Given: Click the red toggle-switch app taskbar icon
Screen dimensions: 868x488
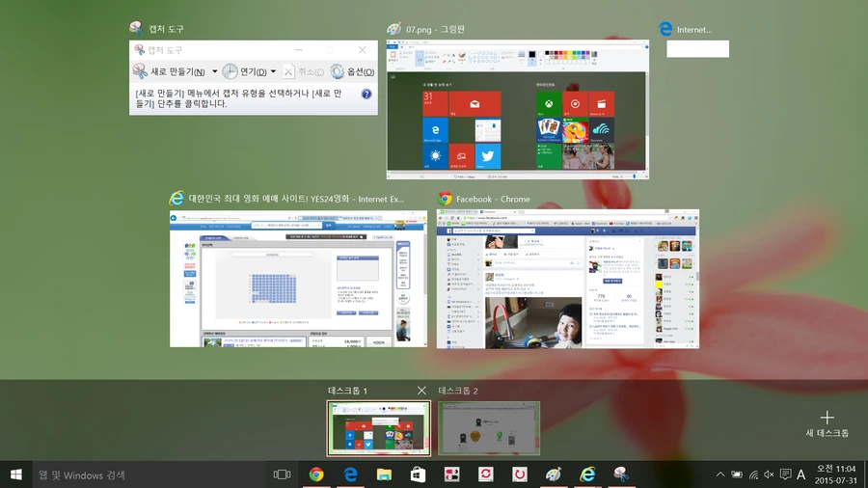Looking at the screenshot, I should [451, 474].
